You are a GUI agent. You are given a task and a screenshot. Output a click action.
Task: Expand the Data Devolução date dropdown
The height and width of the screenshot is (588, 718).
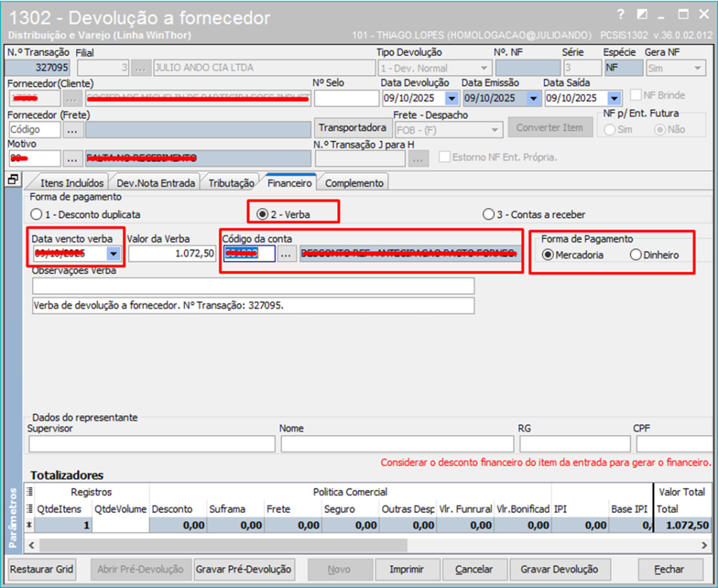pyautogui.click(x=451, y=98)
